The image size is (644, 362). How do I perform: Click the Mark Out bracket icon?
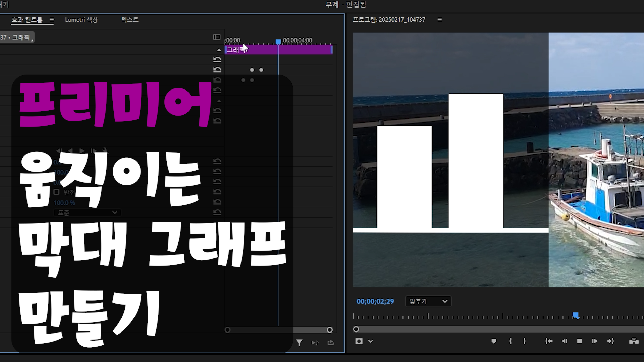coord(524,341)
